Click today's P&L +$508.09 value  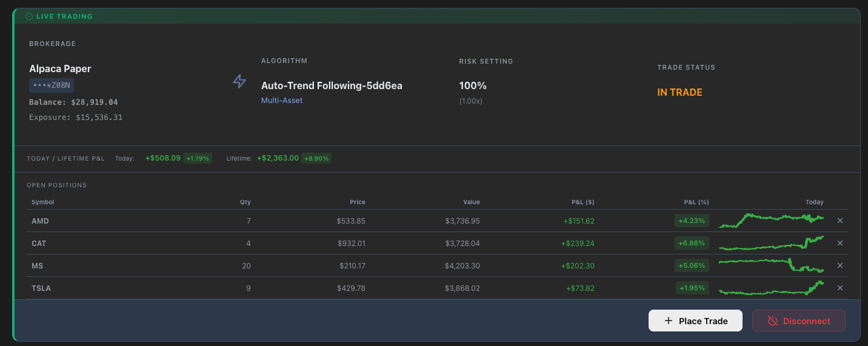tap(163, 158)
